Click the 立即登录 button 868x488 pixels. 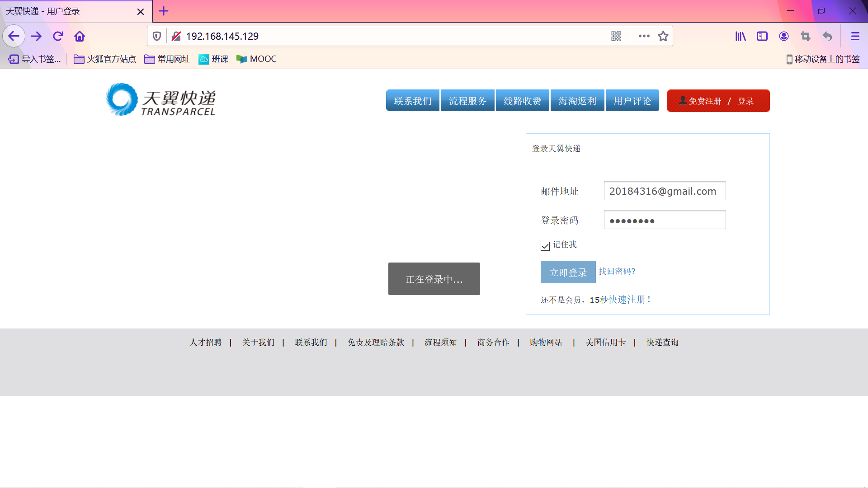click(x=568, y=272)
